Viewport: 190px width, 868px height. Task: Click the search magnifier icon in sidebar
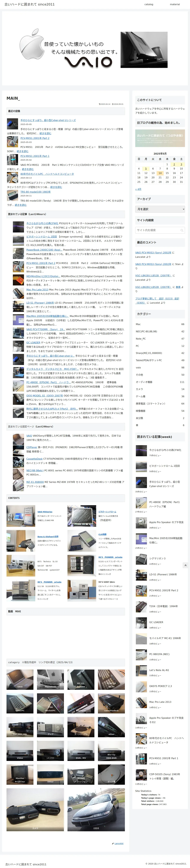(x=182, y=230)
